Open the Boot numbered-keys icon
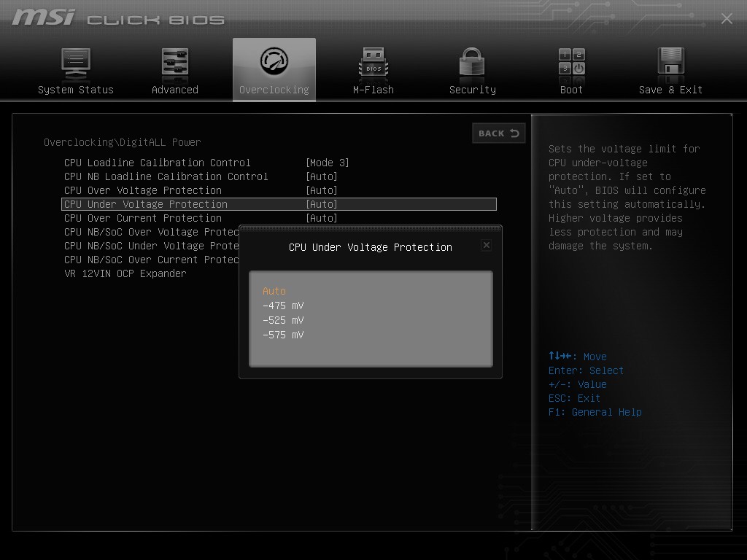The image size is (747, 560). pos(572,62)
